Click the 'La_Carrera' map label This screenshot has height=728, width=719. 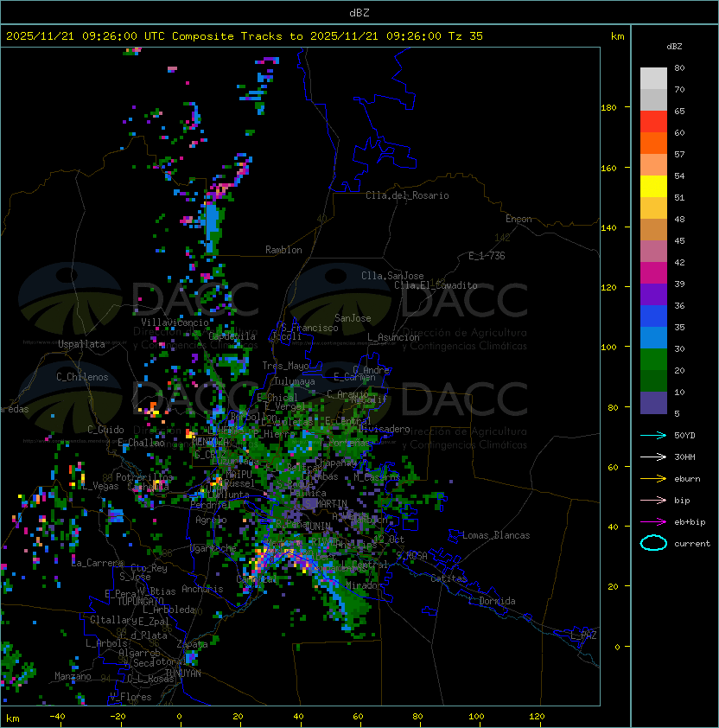(97, 563)
